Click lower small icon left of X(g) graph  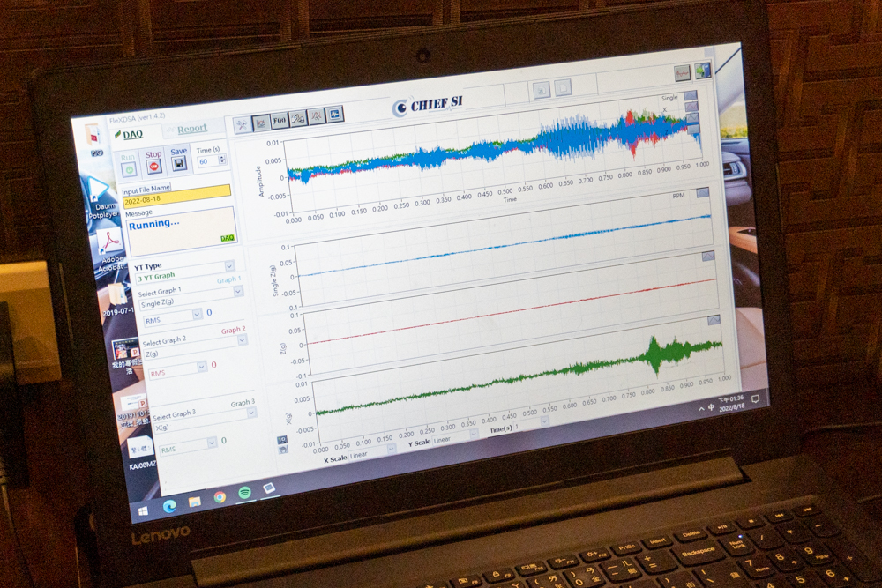pos(283,449)
